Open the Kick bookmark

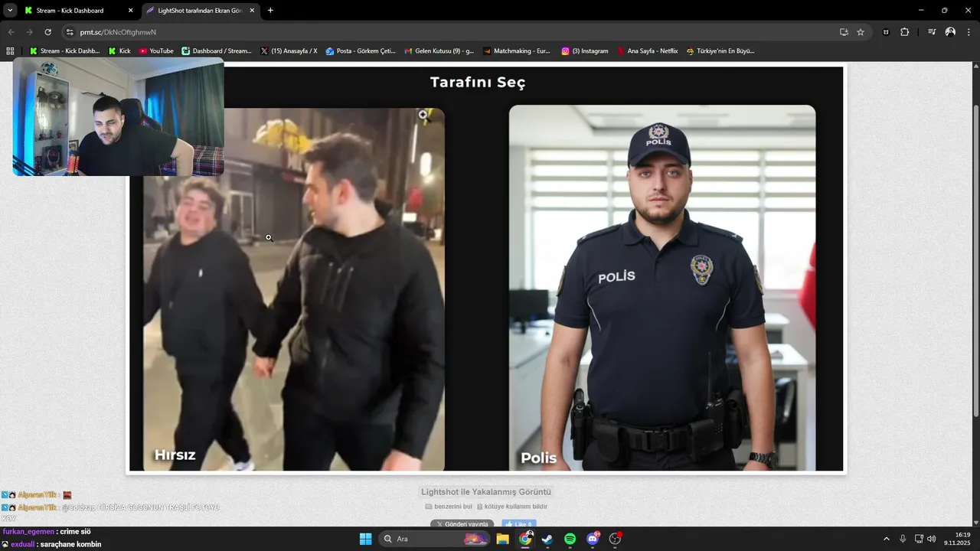(119, 51)
